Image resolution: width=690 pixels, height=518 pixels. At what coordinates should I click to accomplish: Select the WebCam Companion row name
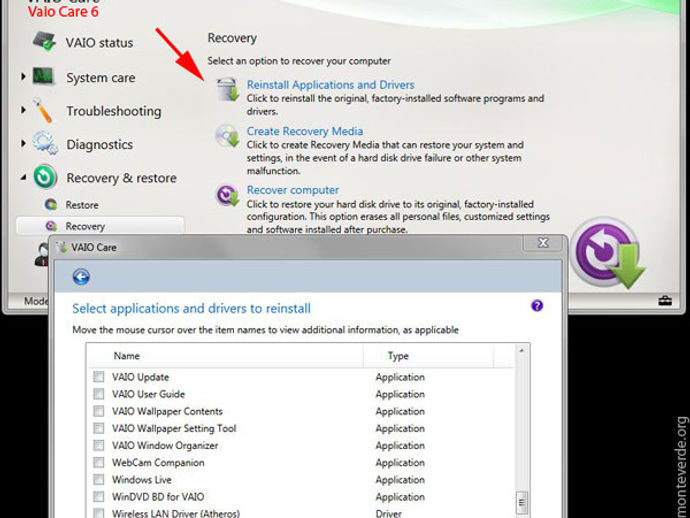click(x=158, y=463)
